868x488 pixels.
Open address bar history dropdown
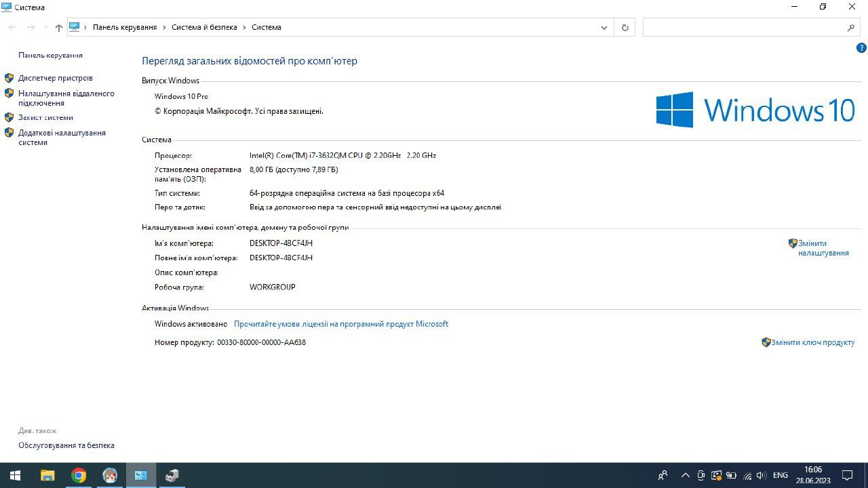[x=604, y=28]
